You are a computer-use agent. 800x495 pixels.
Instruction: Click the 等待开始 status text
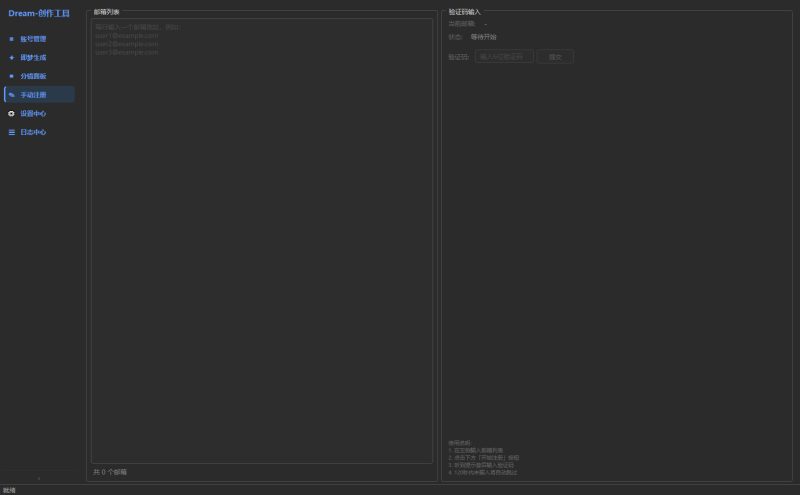coord(483,37)
